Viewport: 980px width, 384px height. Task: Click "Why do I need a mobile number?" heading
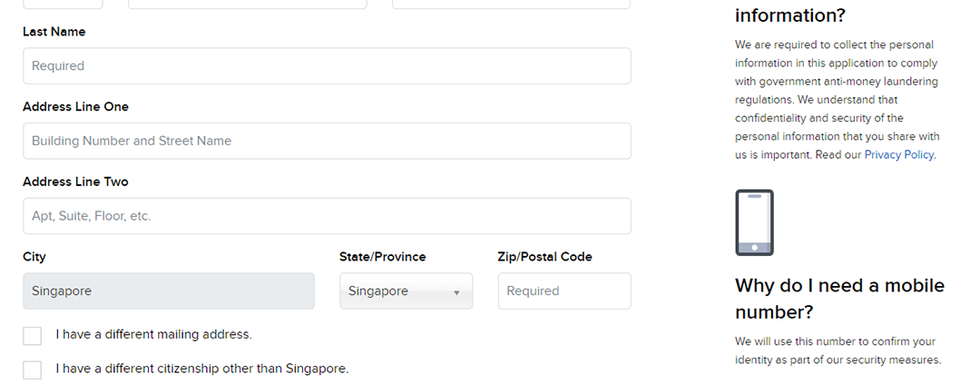point(839,299)
